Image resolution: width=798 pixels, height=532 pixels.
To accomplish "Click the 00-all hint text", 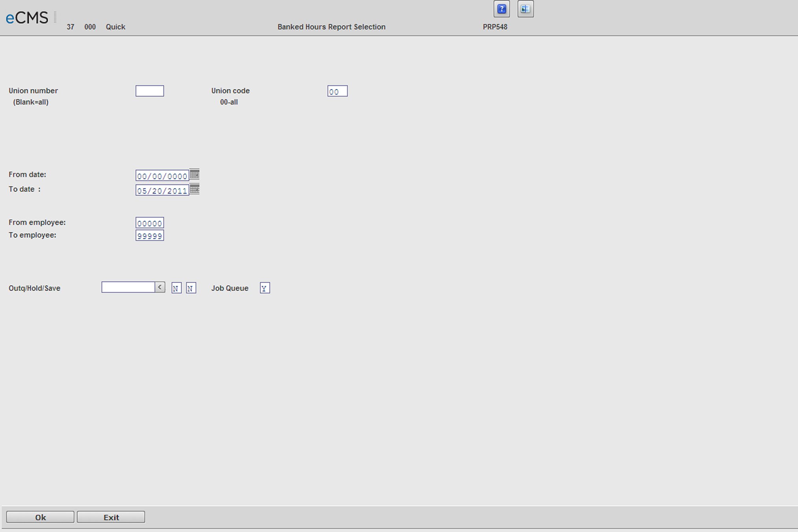I will pyautogui.click(x=229, y=102).
